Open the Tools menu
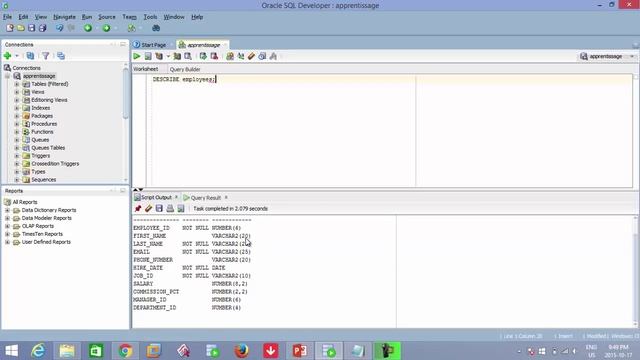640x360 pixels. 150,17
